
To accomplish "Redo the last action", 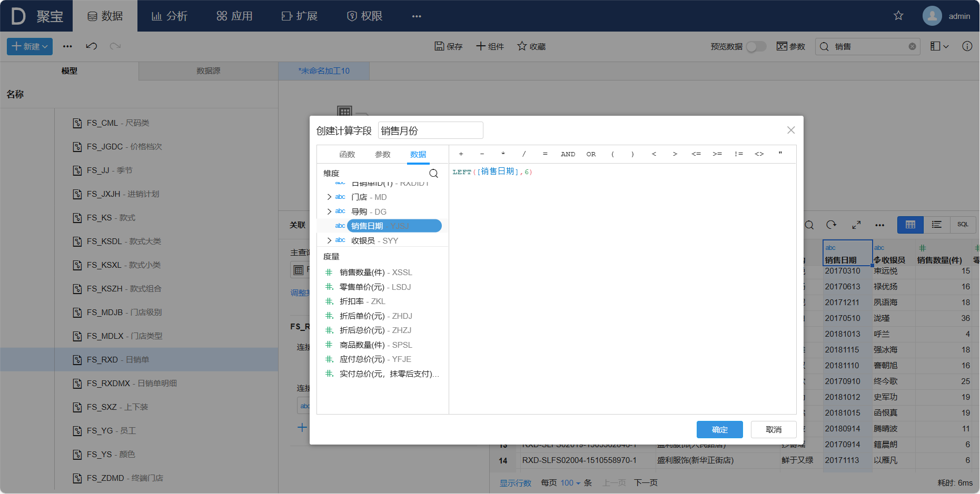I will [x=115, y=46].
